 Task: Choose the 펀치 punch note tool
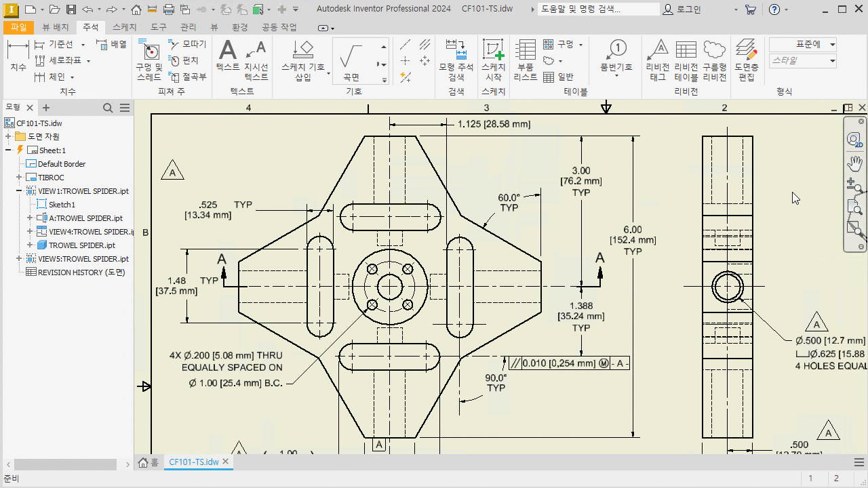(x=184, y=60)
